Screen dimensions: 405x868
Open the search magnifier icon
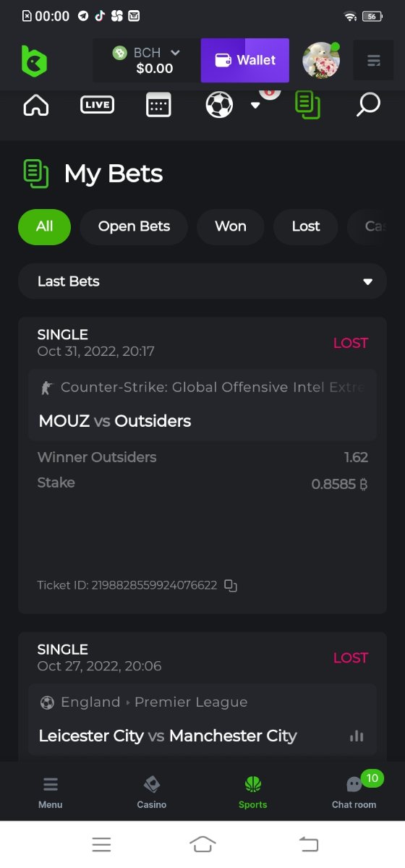click(x=368, y=105)
